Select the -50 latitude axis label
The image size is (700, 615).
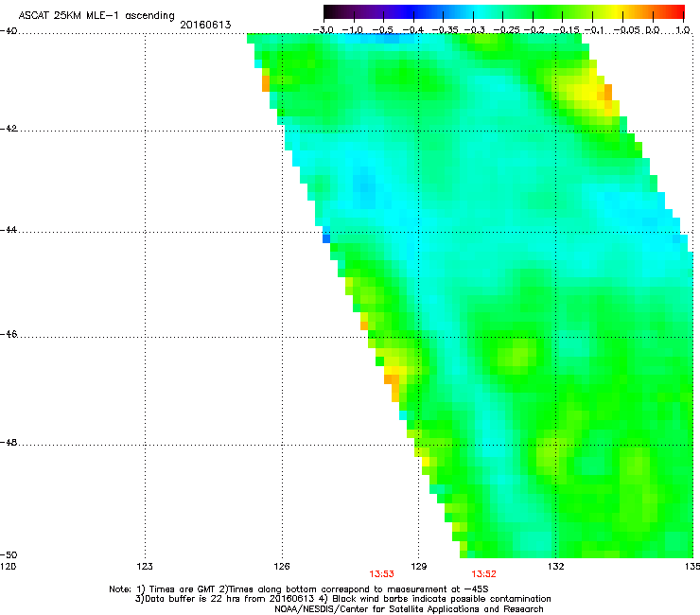(9, 555)
